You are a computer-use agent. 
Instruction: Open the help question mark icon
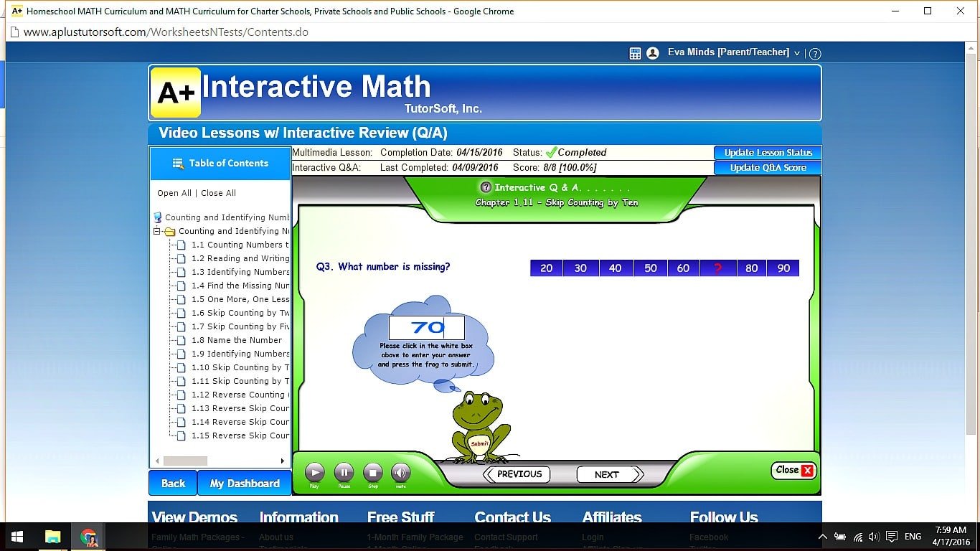[x=815, y=53]
